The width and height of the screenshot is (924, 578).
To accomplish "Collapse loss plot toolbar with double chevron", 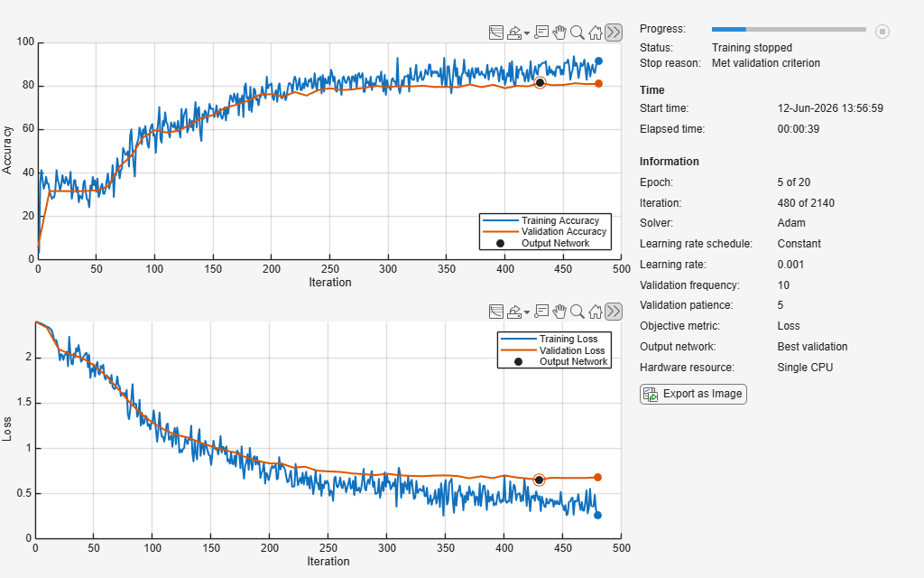I will [614, 312].
